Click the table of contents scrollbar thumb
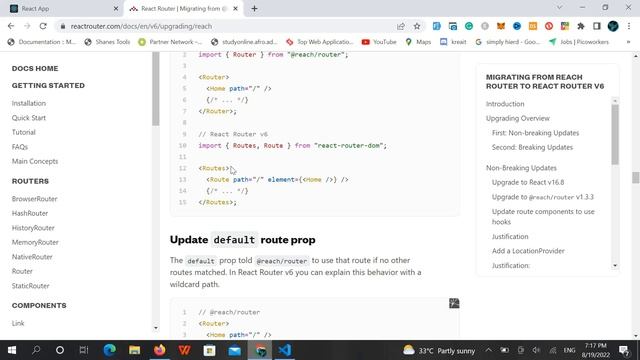 615,134
